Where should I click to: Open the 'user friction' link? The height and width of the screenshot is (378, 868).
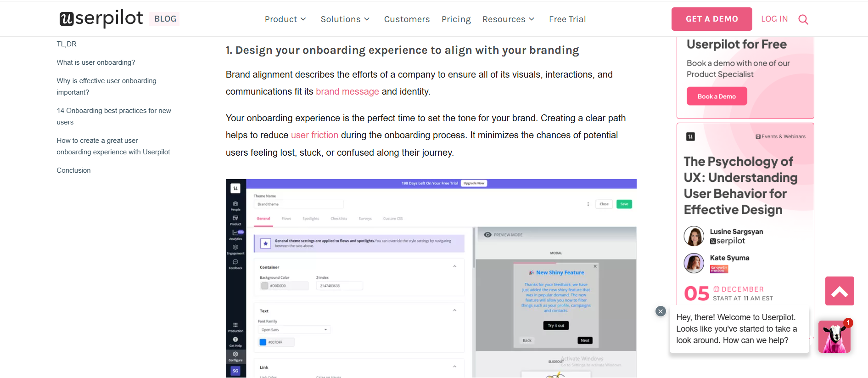coord(314,135)
